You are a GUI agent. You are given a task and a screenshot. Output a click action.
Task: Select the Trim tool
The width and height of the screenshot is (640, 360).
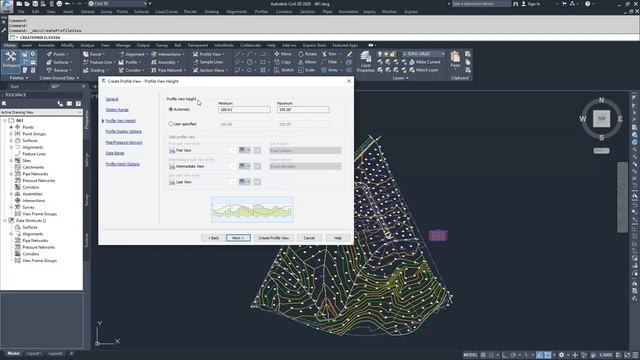[329, 54]
